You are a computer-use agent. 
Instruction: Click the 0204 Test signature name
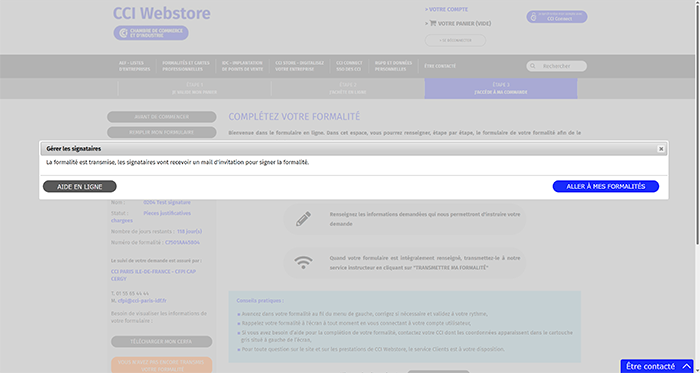pyautogui.click(x=167, y=203)
